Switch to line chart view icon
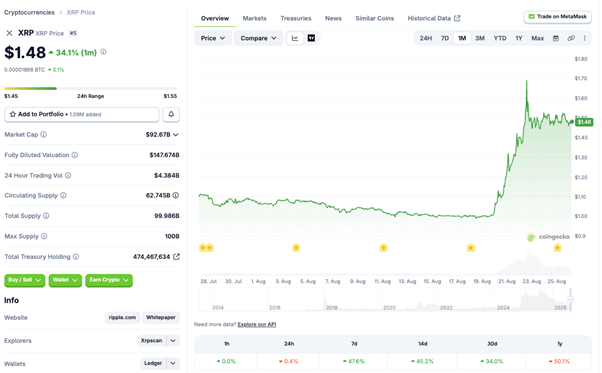 pos(295,38)
